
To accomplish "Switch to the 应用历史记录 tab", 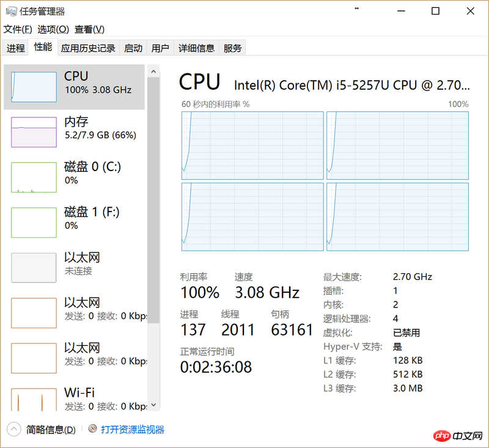I will click(x=88, y=48).
